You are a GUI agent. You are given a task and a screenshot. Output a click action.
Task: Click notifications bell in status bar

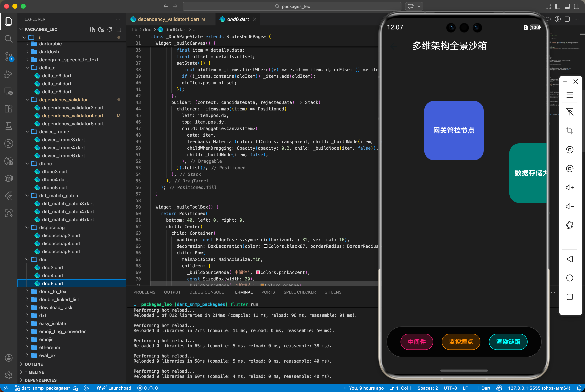pos(579,388)
